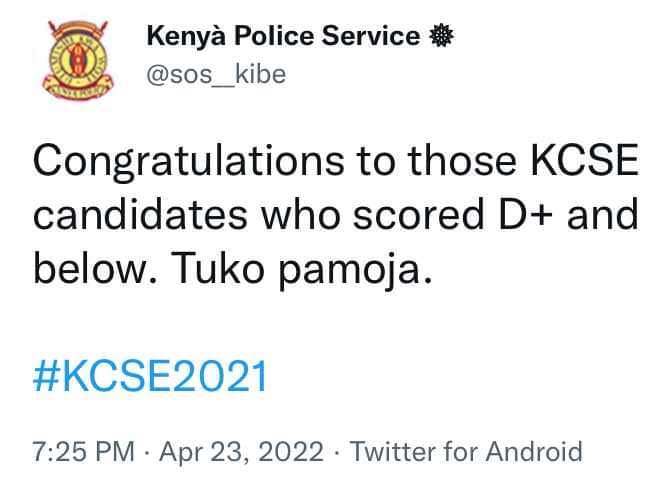
Task: Click the Kenyà Police Service display name
Action: (x=284, y=35)
